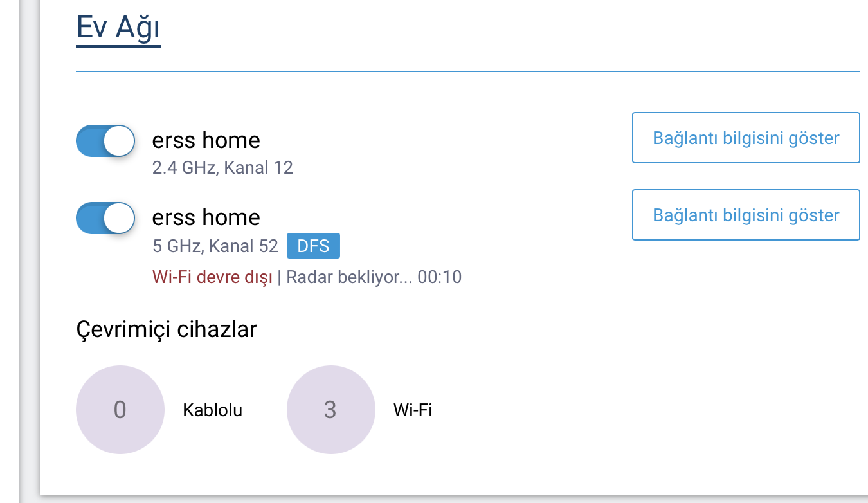Image resolution: width=868 pixels, height=503 pixels.
Task: Show connection info for 5 GHz network
Action: coord(746,215)
